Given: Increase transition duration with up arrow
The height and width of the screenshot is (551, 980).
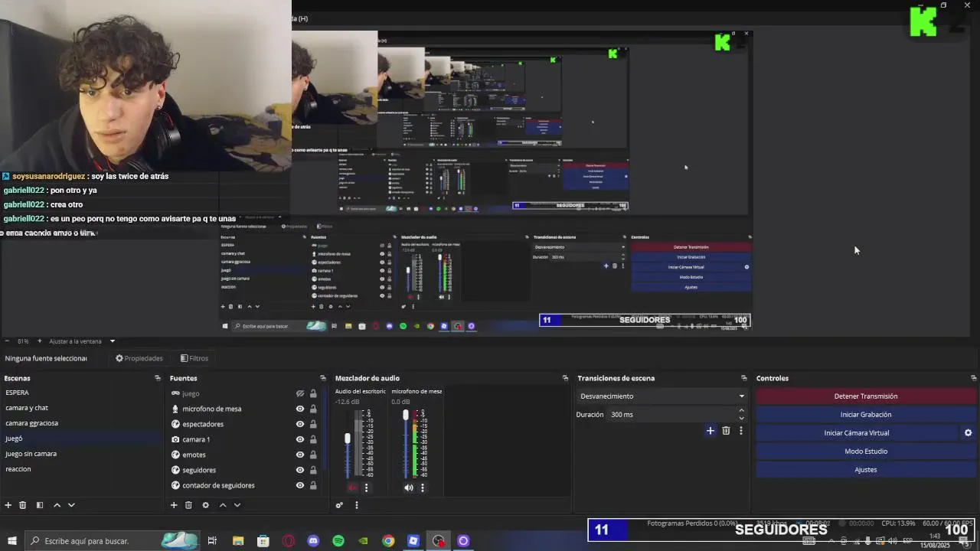Looking at the screenshot, I should (x=741, y=411).
